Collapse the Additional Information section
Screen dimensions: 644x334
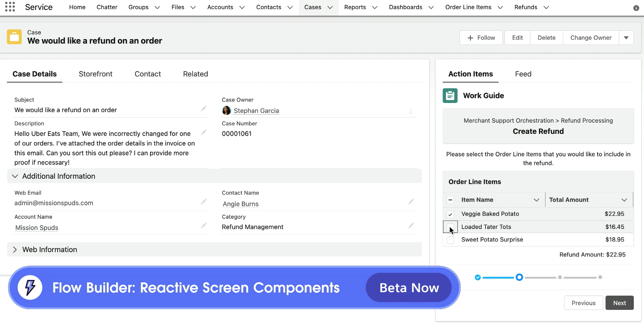tap(15, 176)
